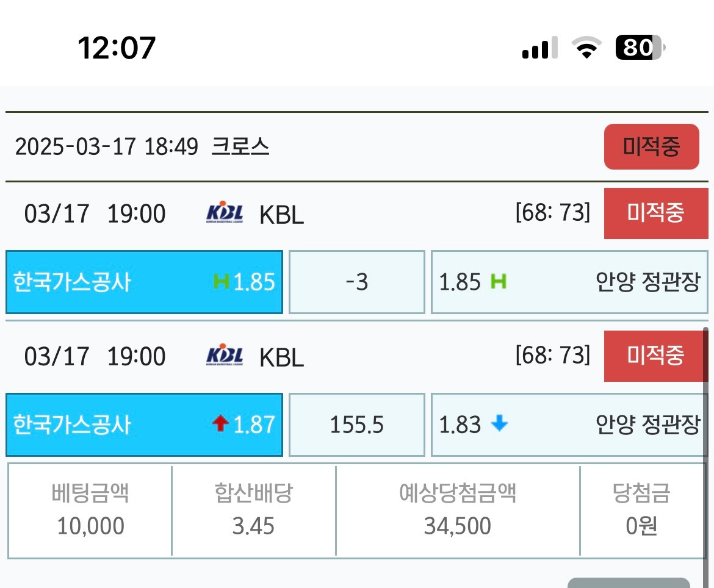Tap the 예상당첨금액 34,500 cell
The height and width of the screenshot is (588, 714).
(458, 510)
